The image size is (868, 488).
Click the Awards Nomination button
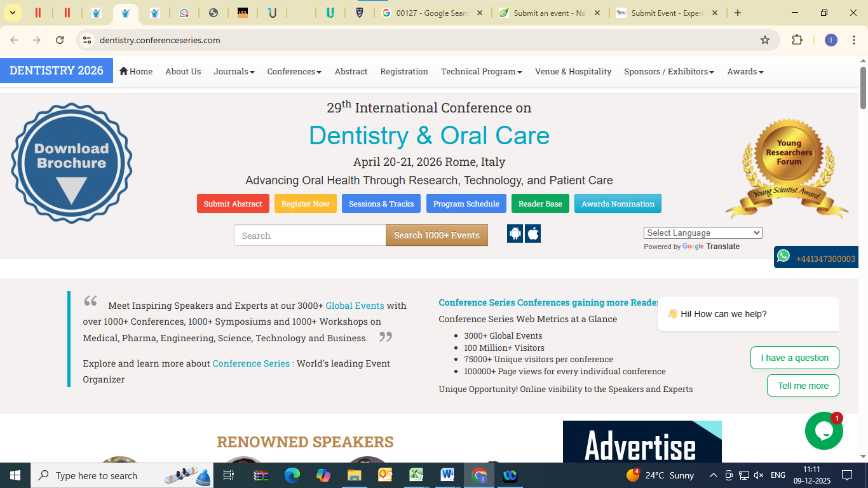click(618, 203)
